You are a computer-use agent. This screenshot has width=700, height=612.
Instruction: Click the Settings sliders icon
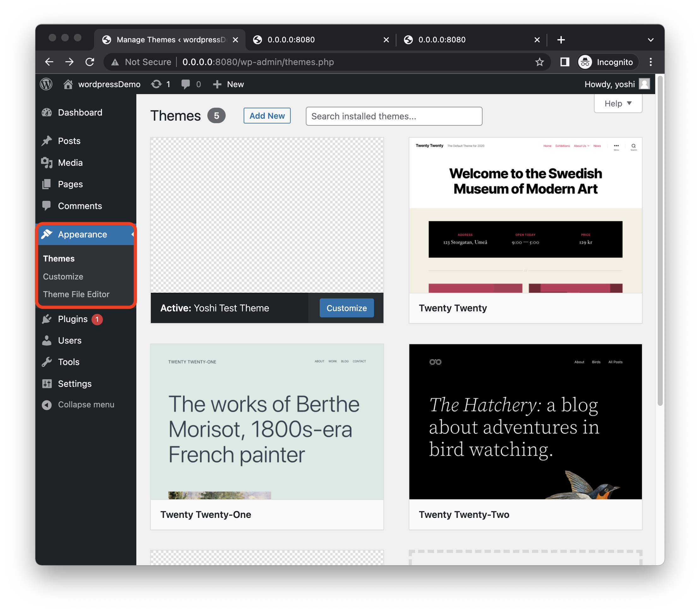pyautogui.click(x=47, y=383)
